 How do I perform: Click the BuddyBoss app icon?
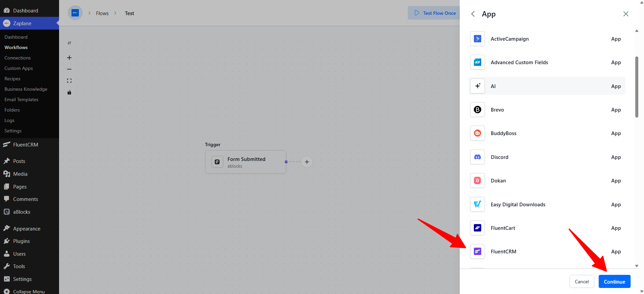click(x=477, y=133)
